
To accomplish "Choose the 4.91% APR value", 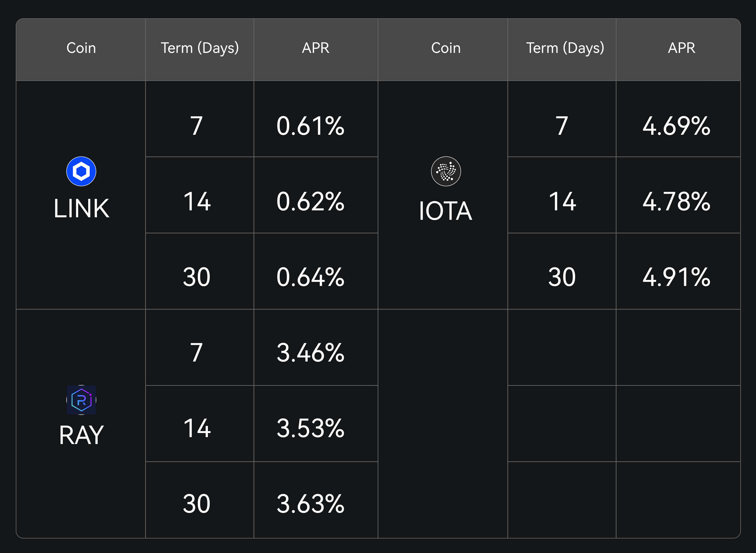I will pos(676,277).
